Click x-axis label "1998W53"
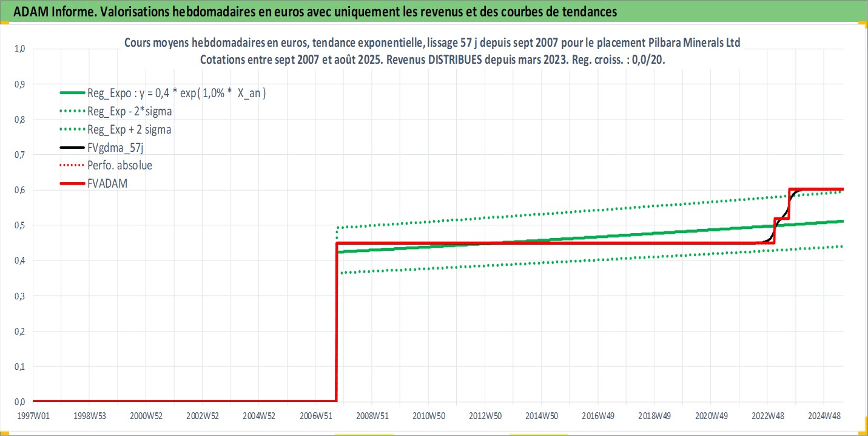Image resolution: width=868 pixels, height=436 pixels. click(x=89, y=416)
